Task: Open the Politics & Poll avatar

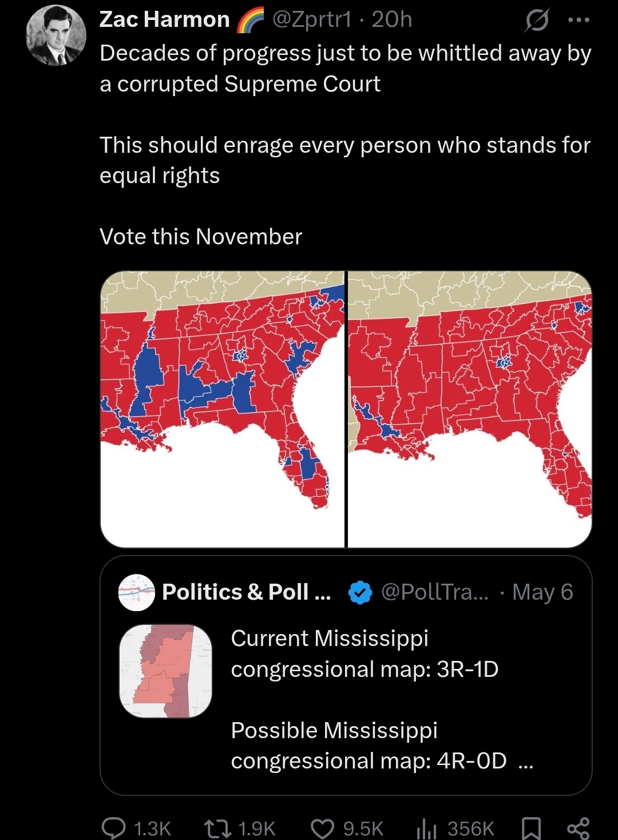Action: click(137, 592)
